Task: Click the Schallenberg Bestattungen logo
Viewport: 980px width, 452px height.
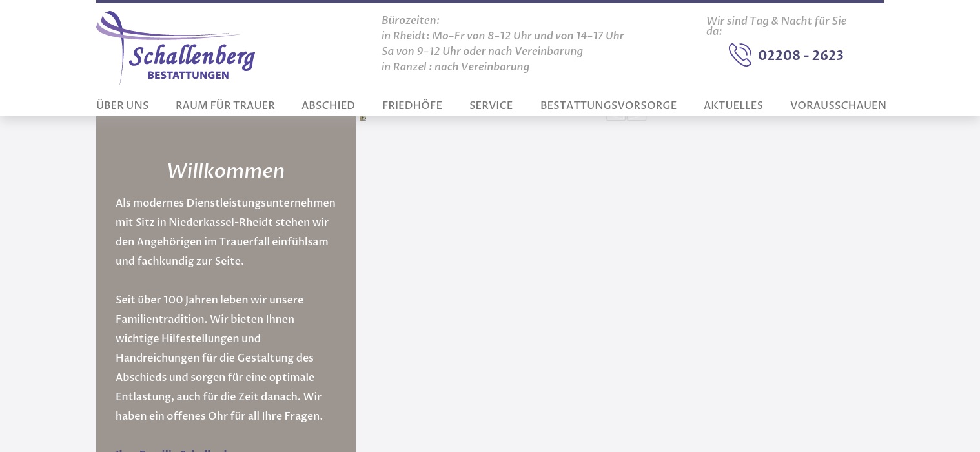Action: point(176,48)
